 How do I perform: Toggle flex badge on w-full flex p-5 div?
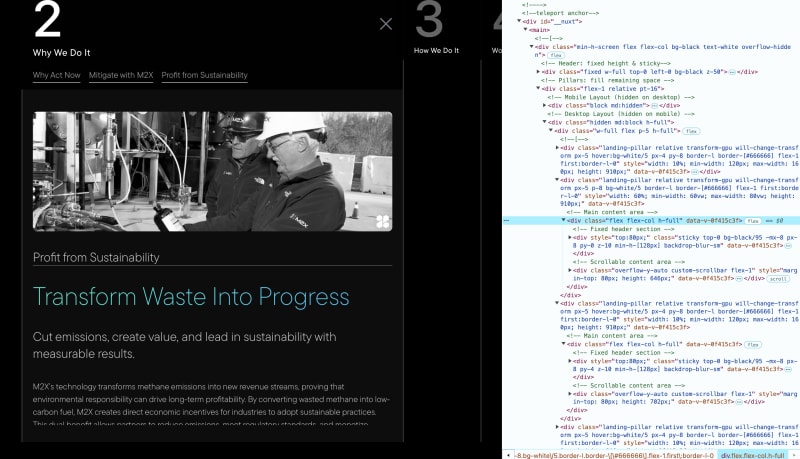(691, 131)
